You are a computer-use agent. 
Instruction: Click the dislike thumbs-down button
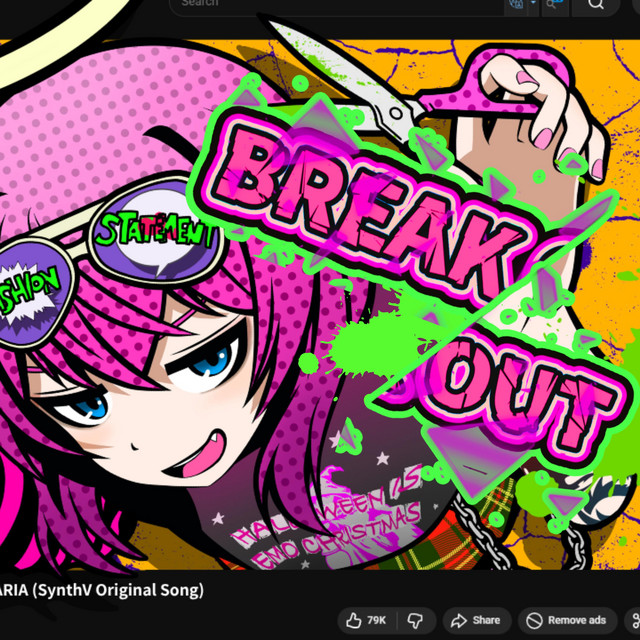click(x=416, y=620)
